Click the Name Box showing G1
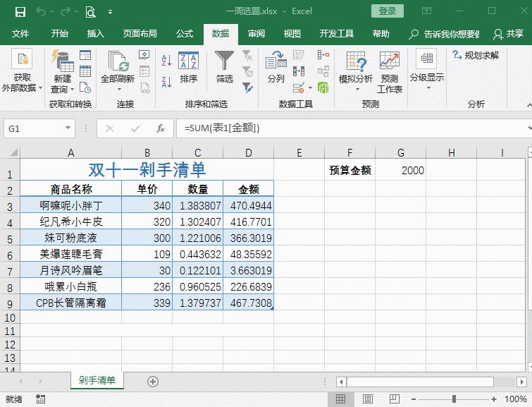 (x=34, y=129)
